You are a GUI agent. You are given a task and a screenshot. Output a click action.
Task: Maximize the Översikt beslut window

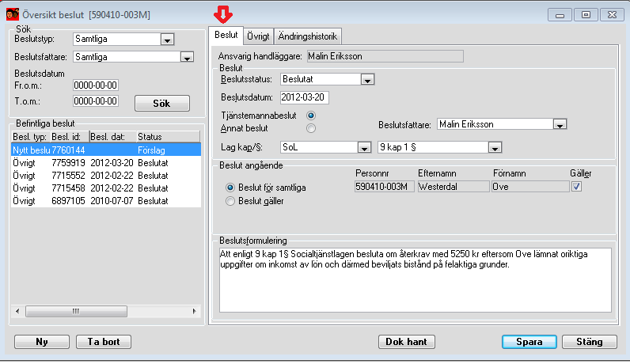586,15
